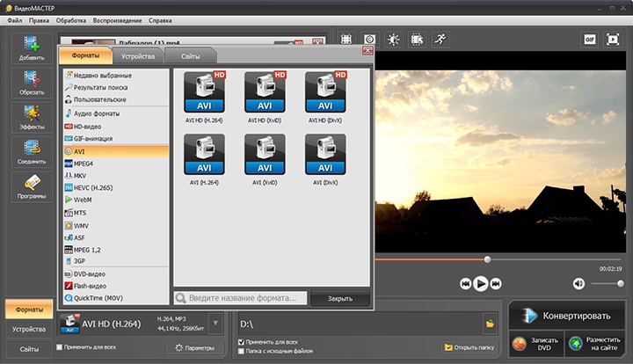This screenshot has width=633, height=364.
Task: Open the brightness enhancement icon
Action: 394,40
